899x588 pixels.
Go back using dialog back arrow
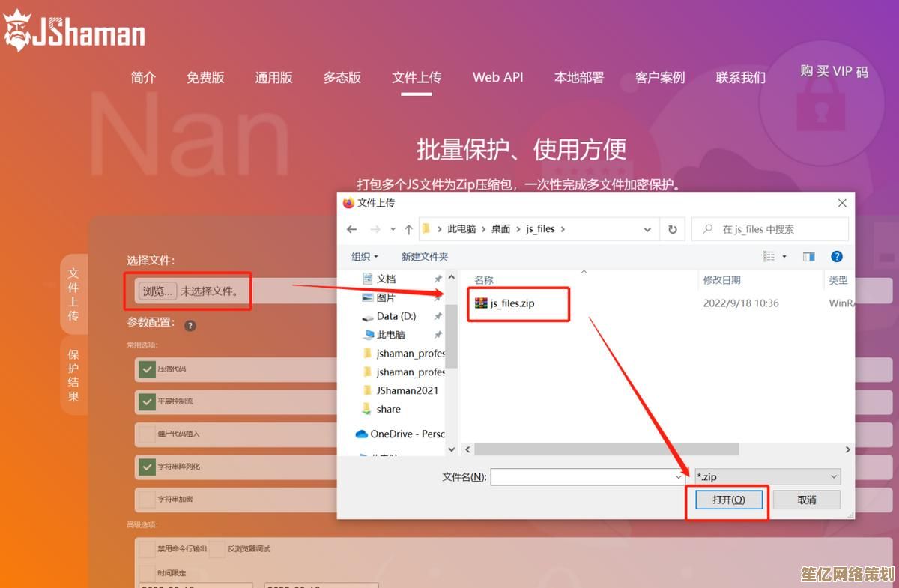[x=352, y=229]
